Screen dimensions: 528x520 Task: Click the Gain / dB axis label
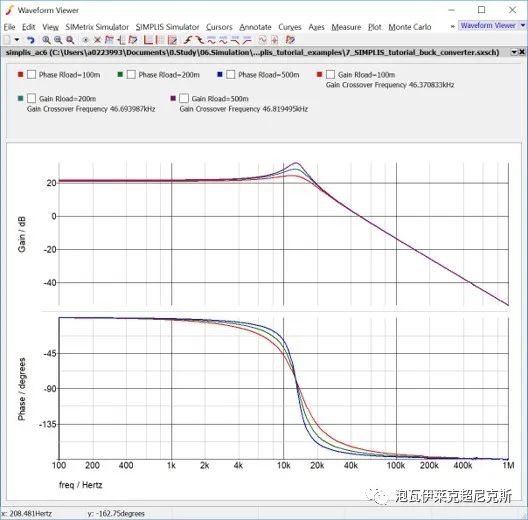(22, 234)
